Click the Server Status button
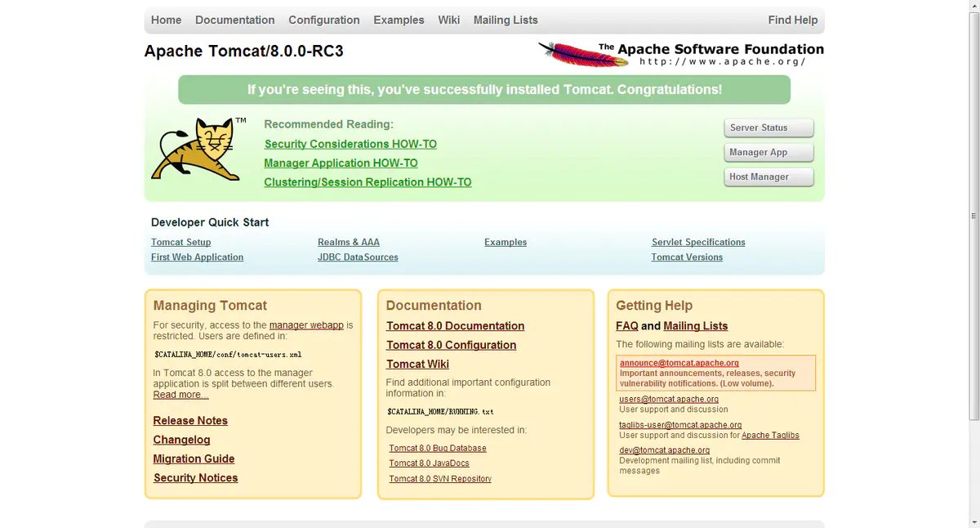980x528 pixels. click(x=768, y=128)
